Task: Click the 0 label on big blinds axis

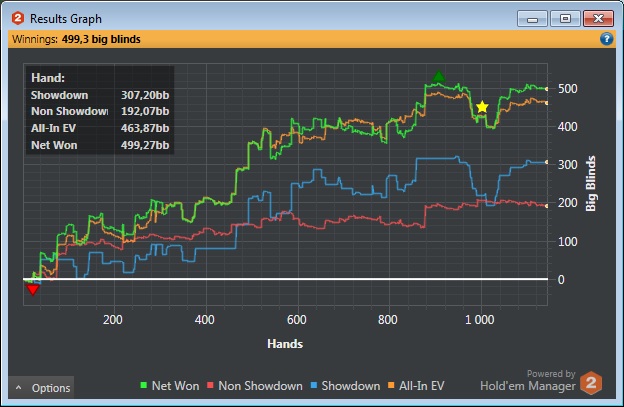Action: [x=561, y=280]
